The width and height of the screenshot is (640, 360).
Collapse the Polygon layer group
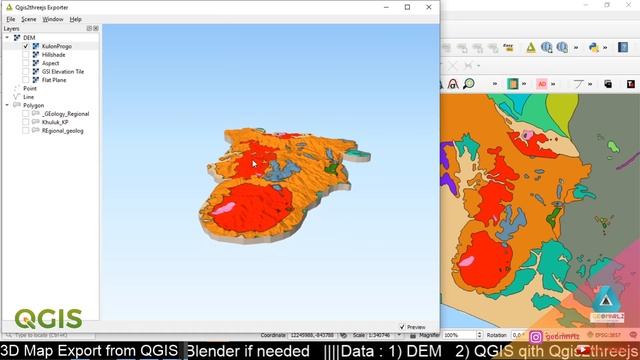click(x=7, y=105)
